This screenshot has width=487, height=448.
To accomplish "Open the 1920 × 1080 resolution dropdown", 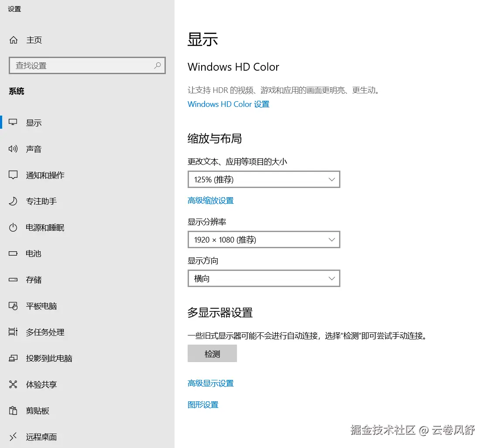I will pos(264,239).
